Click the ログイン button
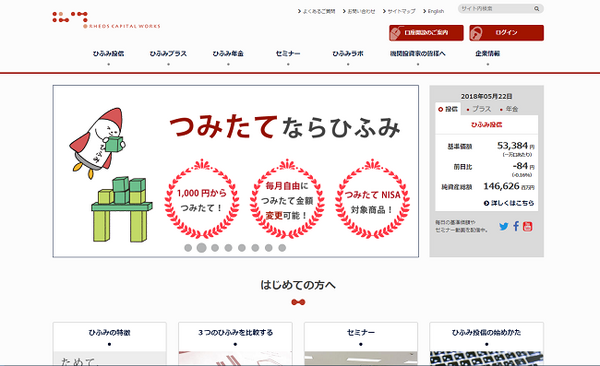The height and width of the screenshot is (366, 600). coord(506,33)
